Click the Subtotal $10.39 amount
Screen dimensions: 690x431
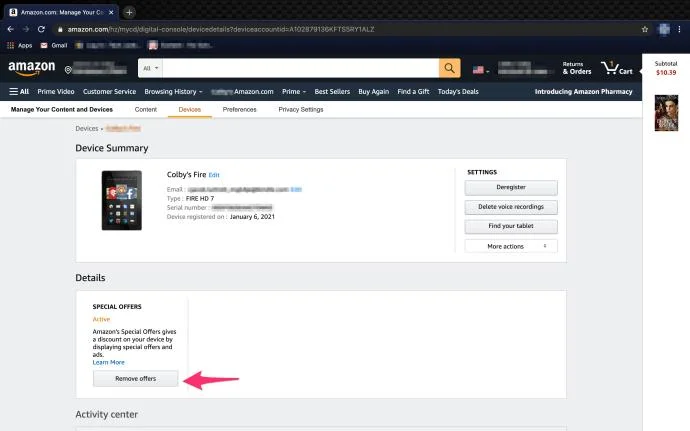point(666,73)
